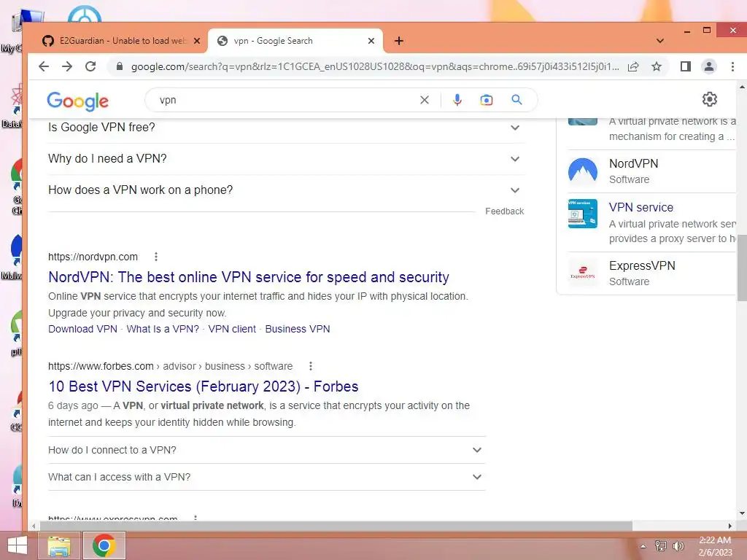The height and width of the screenshot is (560, 747).
Task: Open the VPN client sitelink
Action: [232, 329]
